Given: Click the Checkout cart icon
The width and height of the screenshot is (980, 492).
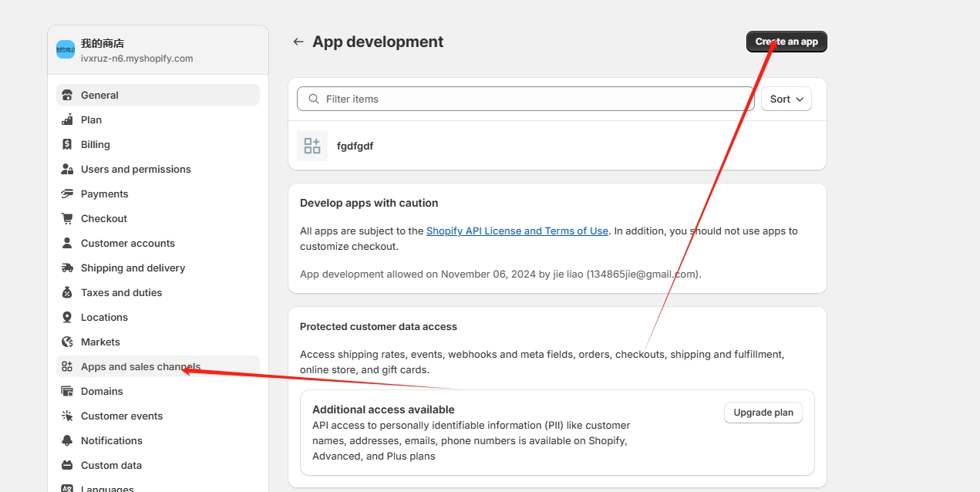Looking at the screenshot, I should [67, 218].
